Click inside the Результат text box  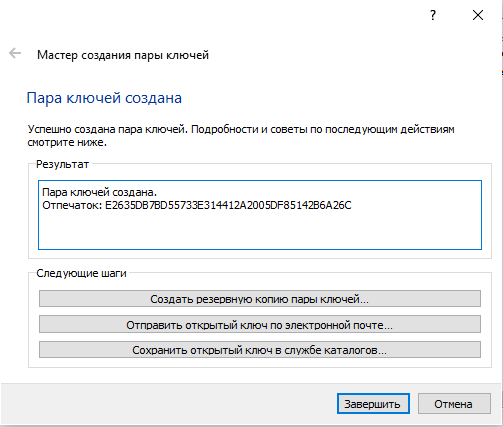[260, 215]
